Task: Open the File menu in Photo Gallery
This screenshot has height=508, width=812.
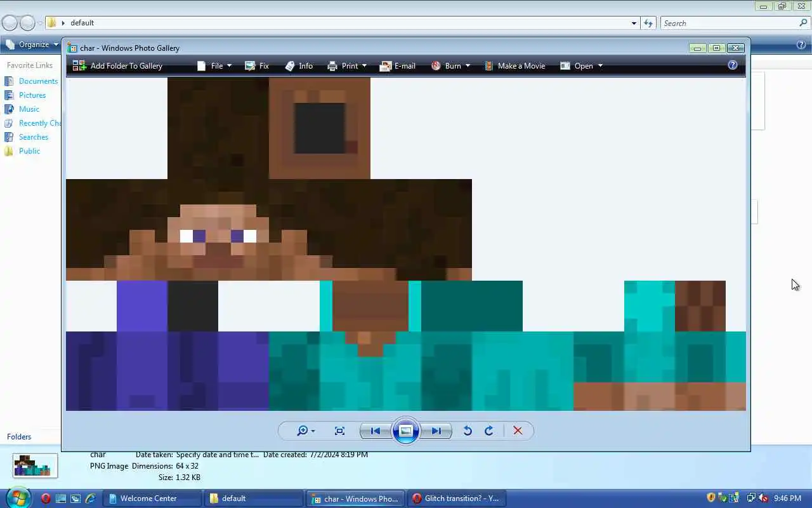Action: point(214,65)
